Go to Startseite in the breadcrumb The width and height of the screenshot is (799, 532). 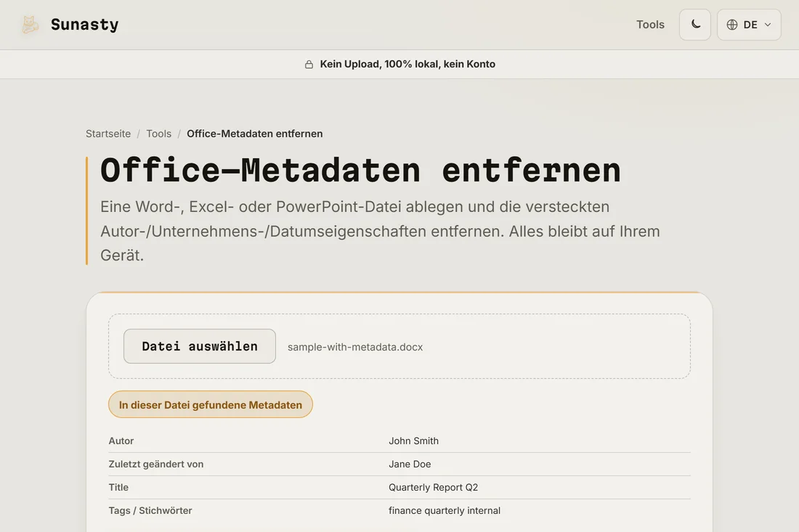108,134
